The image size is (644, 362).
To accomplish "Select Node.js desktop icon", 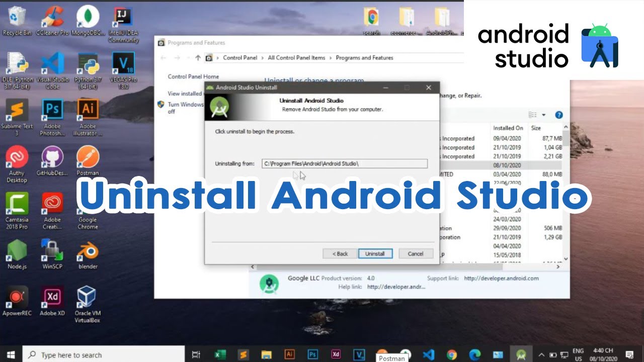I will [17, 254].
